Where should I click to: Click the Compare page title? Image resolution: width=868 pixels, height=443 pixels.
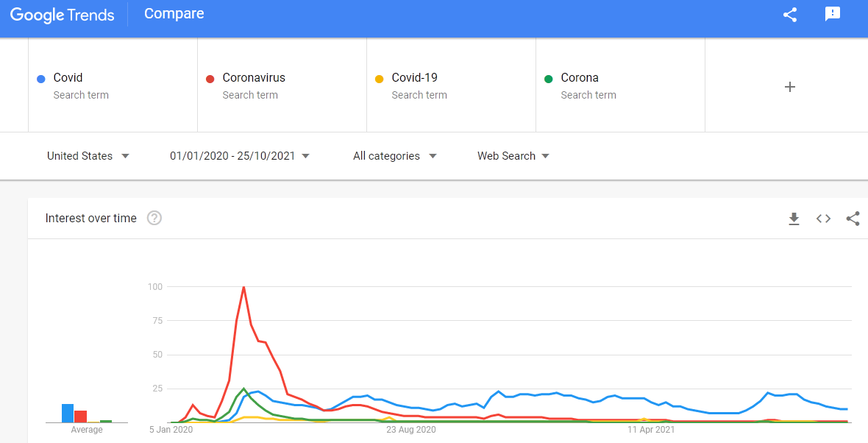click(x=174, y=13)
